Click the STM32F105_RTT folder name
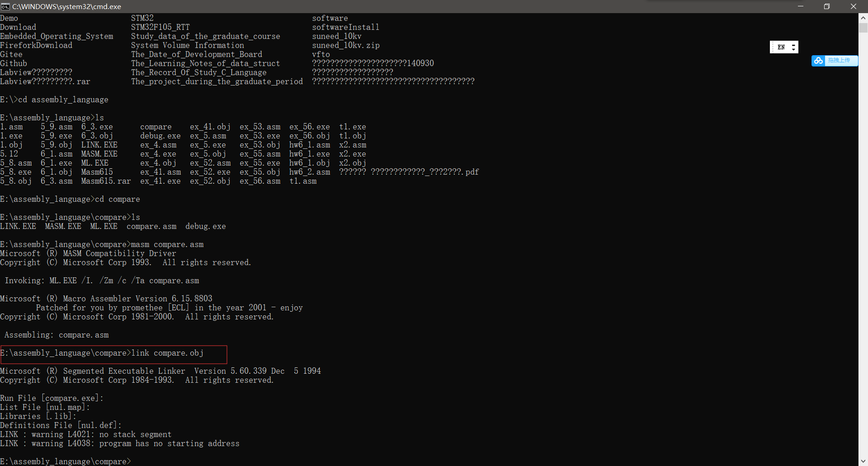This screenshot has width=868, height=466. tap(160, 27)
